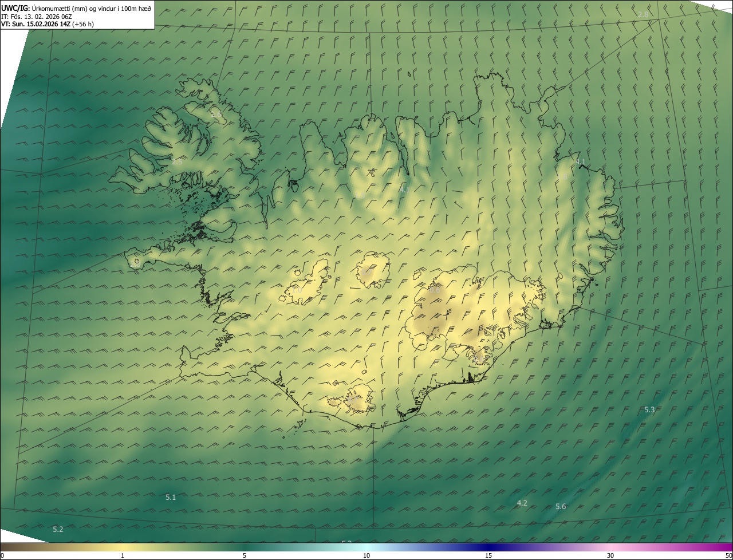Click the '5.6' value label on the map
The height and width of the screenshot is (560, 733).
561,506
